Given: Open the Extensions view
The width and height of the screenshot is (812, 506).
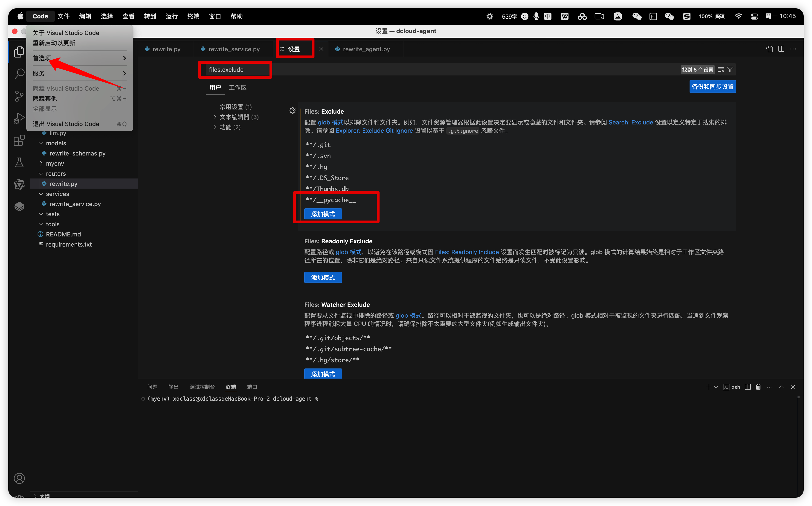Looking at the screenshot, I should 19,140.
